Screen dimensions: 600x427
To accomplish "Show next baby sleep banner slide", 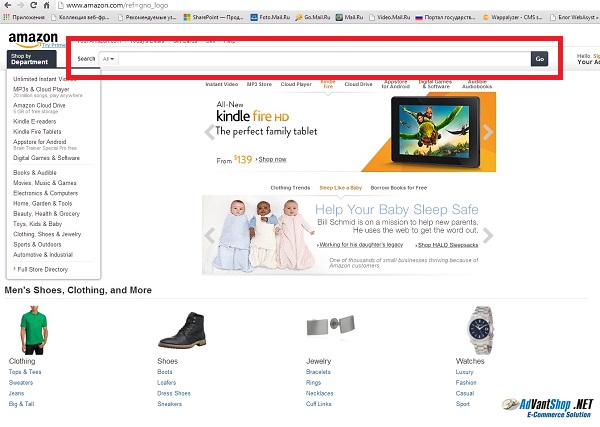I will click(x=488, y=235).
